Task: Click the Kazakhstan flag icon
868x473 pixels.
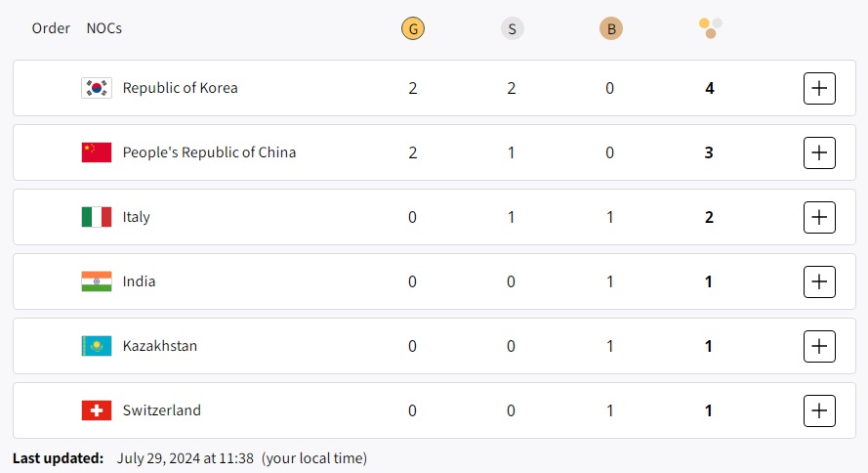Action: 97,346
